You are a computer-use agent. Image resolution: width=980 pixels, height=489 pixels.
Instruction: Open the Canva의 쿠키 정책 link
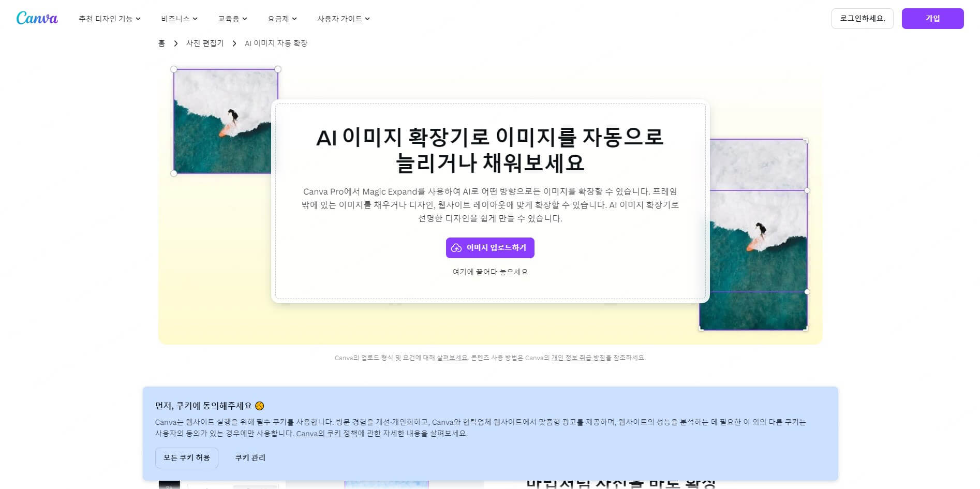[x=326, y=434]
